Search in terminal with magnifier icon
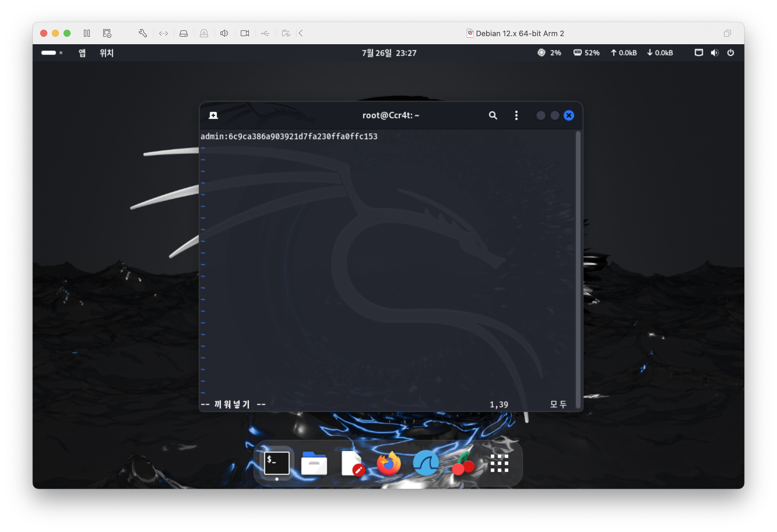 (493, 115)
